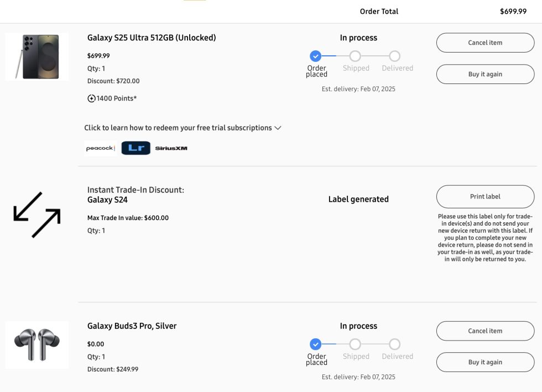Screen dimensions: 542x392
Task: Select the Adobe Lightroom logo
Action: [135, 148]
